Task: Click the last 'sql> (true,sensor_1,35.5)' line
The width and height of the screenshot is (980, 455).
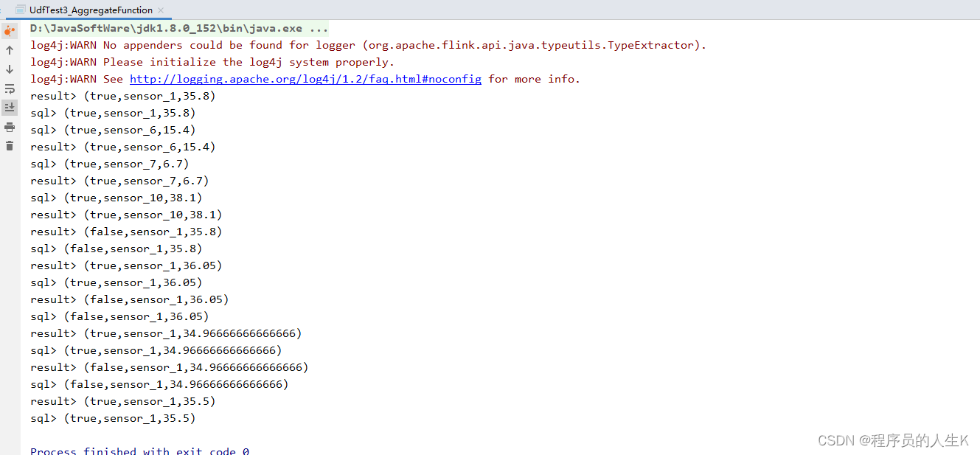Action: click(x=113, y=418)
